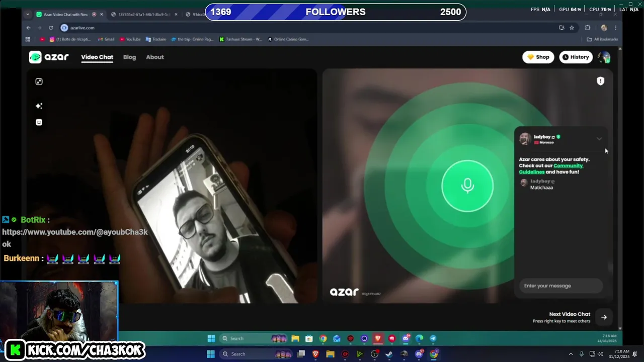Click the Azar logo in the header

[x=49, y=57]
